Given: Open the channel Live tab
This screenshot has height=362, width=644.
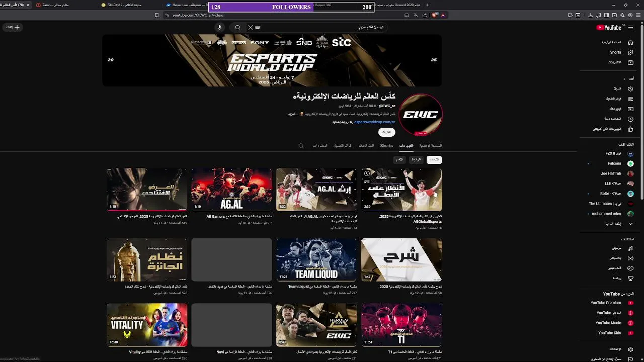Looking at the screenshot, I should click(366, 146).
